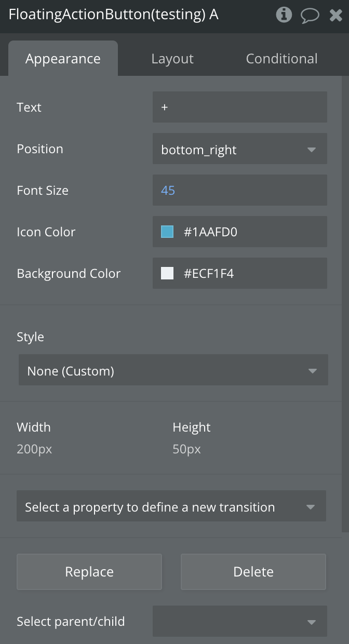Go to the Conditional tab

(281, 59)
